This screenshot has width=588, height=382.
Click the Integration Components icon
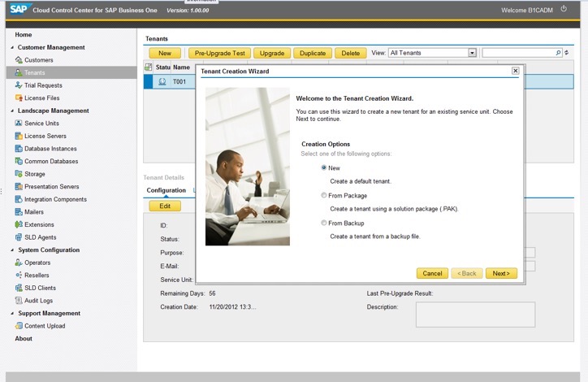click(x=19, y=199)
